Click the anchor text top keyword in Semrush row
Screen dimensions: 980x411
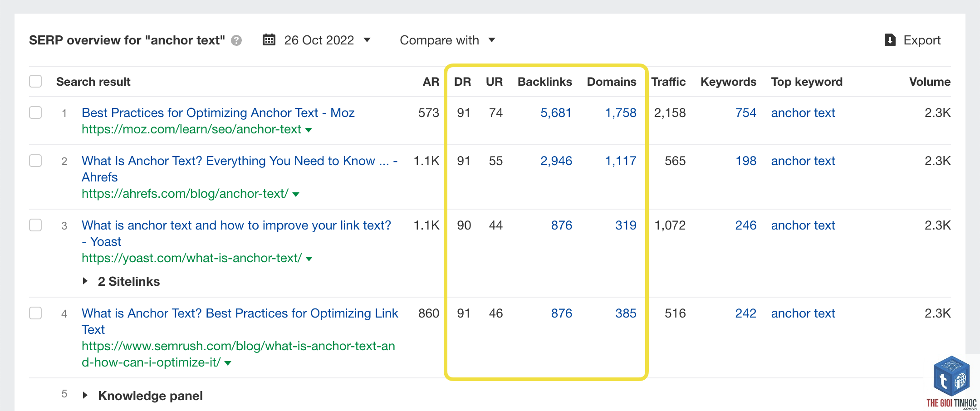(803, 313)
